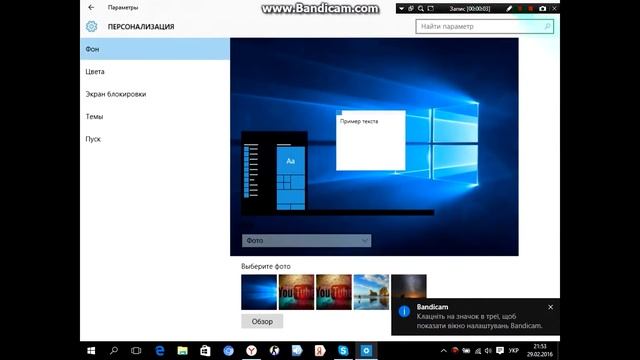Viewport: 640px width, 360px height.
Task: Click the active Settings taskbar icon
Action: click(366, 351)
